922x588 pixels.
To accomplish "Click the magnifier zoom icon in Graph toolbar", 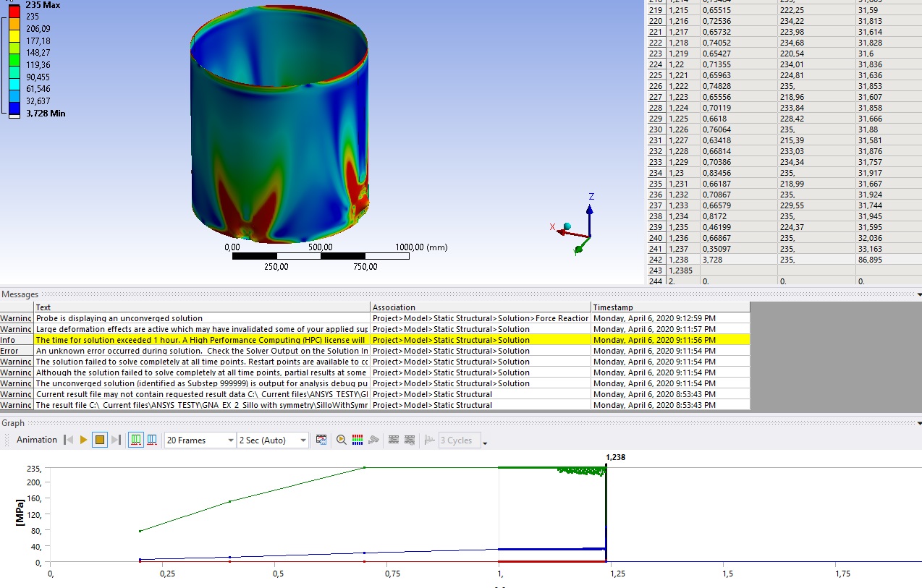I will coord(342,440).
